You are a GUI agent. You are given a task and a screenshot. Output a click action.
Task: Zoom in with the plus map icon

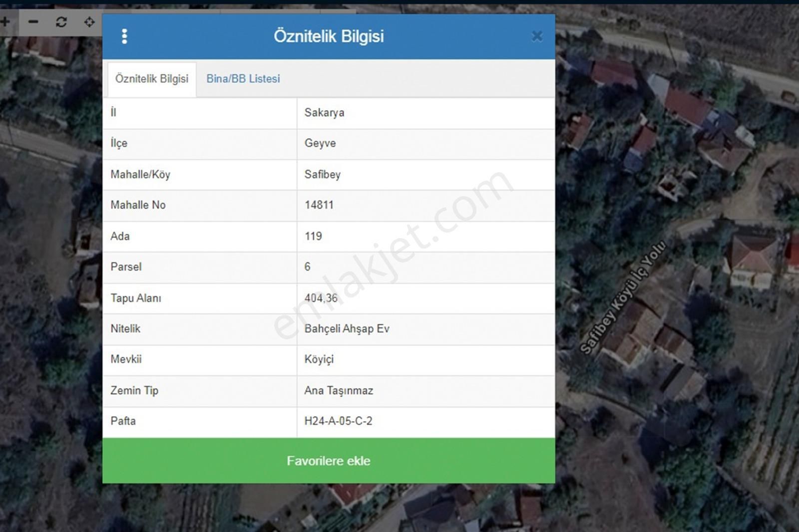click(x=5, y=22)
